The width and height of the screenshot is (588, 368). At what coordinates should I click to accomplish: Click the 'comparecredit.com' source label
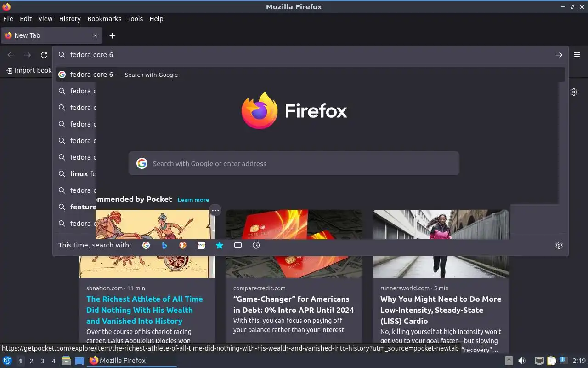[x=260, y=288]
